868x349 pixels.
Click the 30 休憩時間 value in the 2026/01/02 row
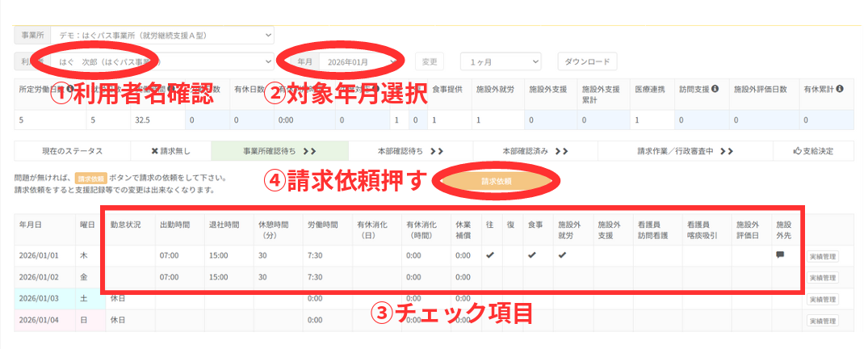(x=263, y=278)
